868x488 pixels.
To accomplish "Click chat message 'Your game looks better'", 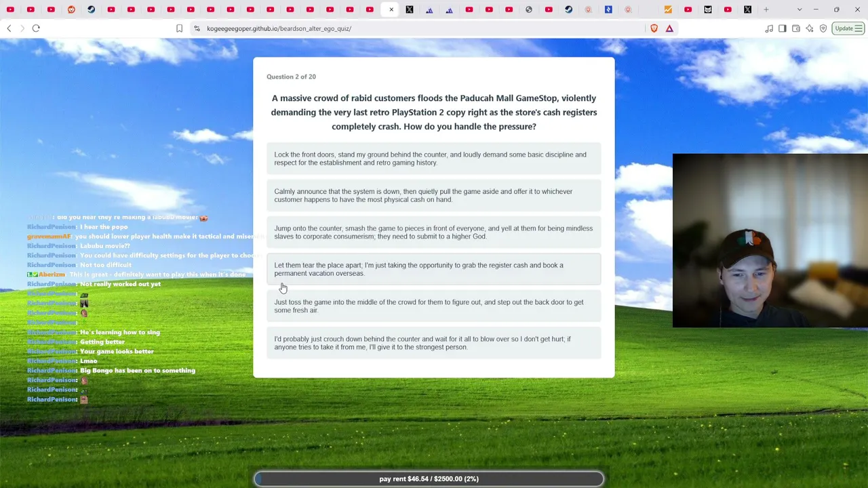I will 117,352.
